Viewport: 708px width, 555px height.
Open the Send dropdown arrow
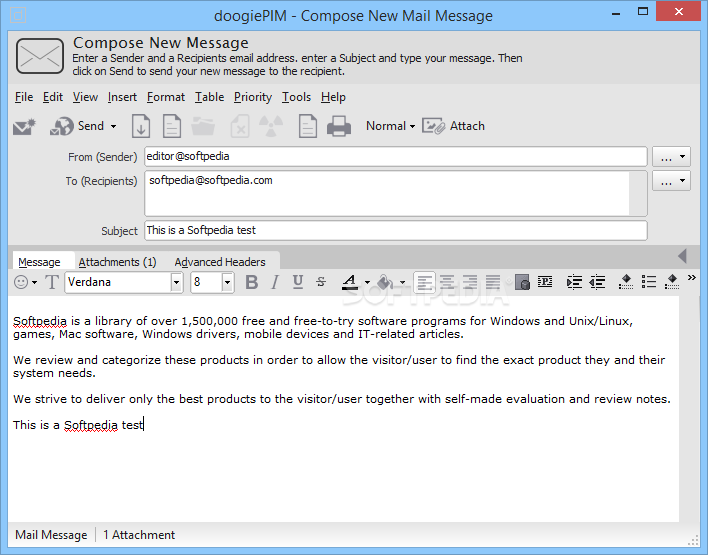pos(113,126)
